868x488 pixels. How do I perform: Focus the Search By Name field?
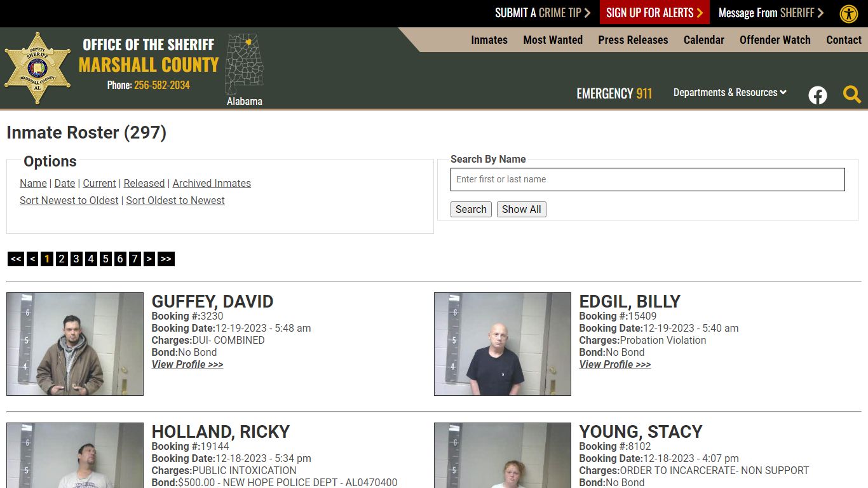(x=648, y=179)
